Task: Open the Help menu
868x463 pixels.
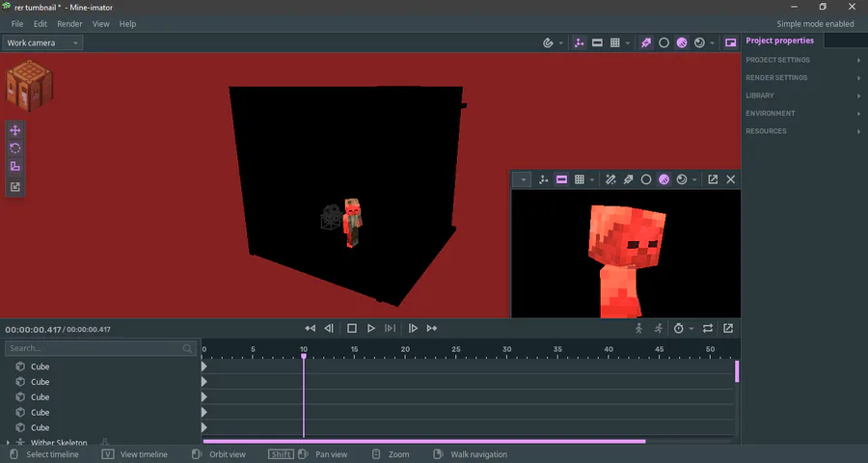Action: point(127,24)
